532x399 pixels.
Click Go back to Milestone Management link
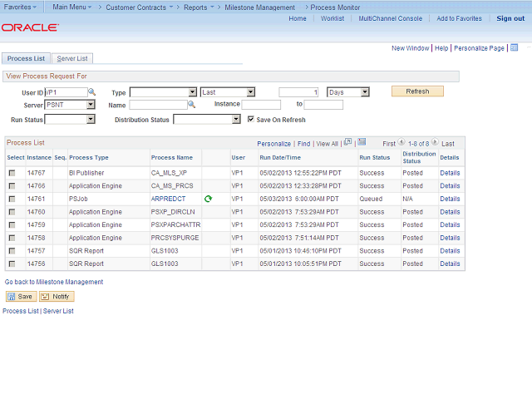54,282
